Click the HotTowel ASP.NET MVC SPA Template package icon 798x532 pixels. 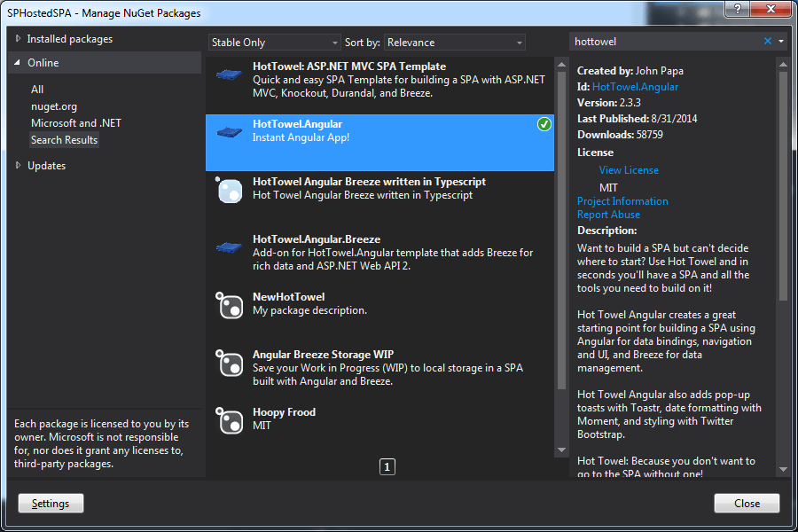229,75
